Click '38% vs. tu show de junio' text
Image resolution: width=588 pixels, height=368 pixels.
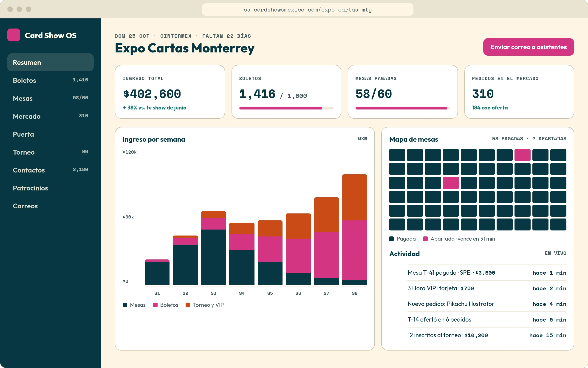(x=155, y=108)
